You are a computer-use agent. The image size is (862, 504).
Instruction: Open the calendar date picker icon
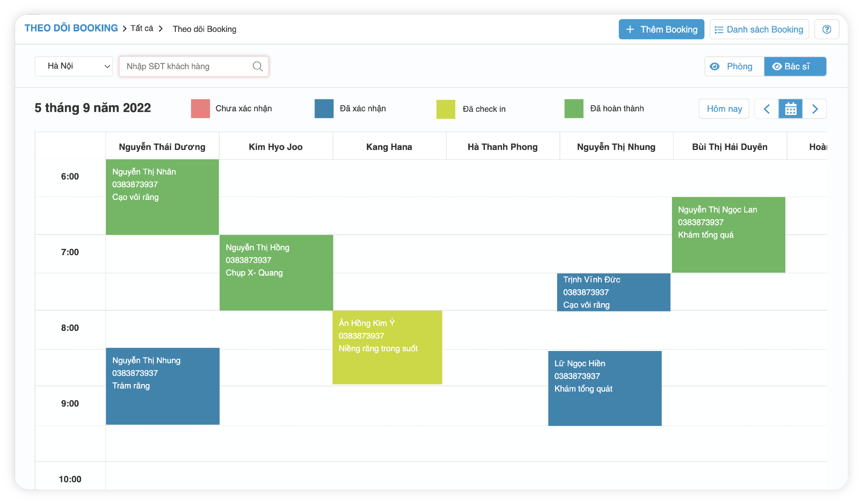(791, 109)
